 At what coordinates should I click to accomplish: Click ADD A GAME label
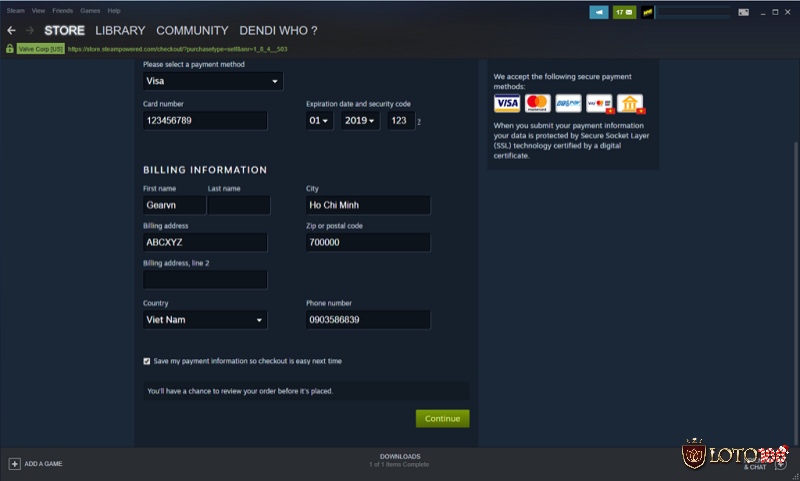(x=43, y=464)
